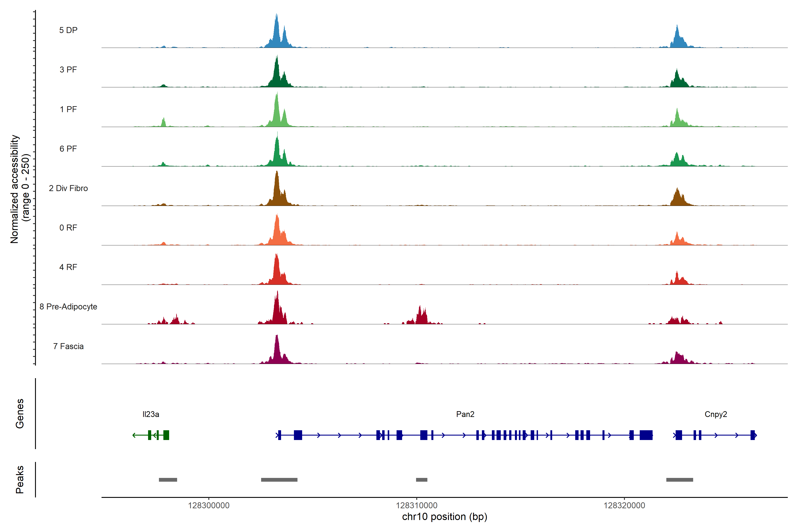Click the widest gray peak near Pan2 start
This screenshot has height=532, width=798.
click(x=279, y=480)
